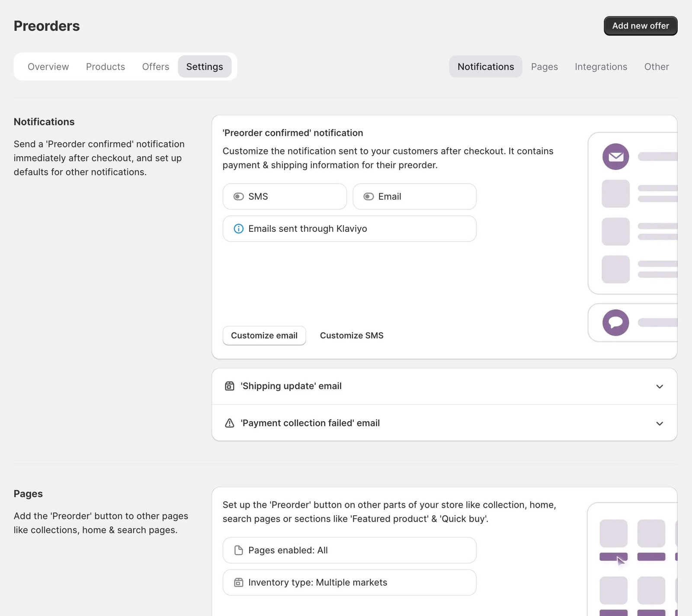The image size is (692, 616).
Task: Open the Other settings tab
Action: [656, 67]
